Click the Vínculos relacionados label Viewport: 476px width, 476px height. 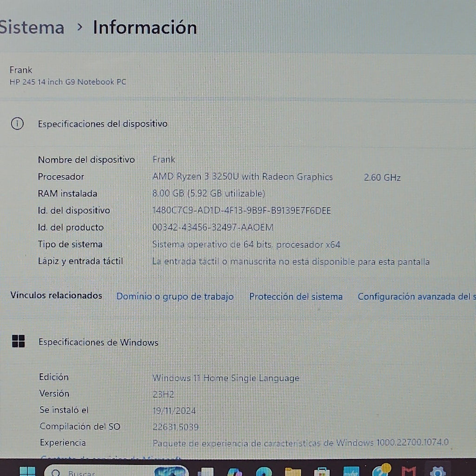56,295
